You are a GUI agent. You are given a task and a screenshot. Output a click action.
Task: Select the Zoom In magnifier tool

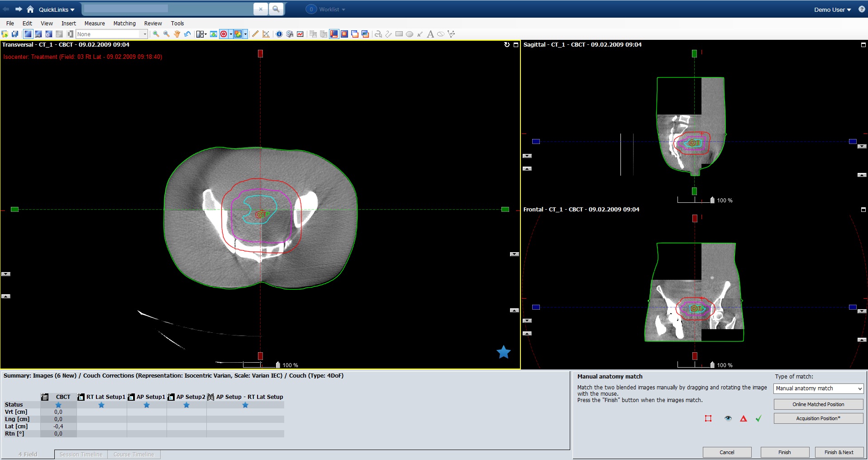click(x=155, y=34)
